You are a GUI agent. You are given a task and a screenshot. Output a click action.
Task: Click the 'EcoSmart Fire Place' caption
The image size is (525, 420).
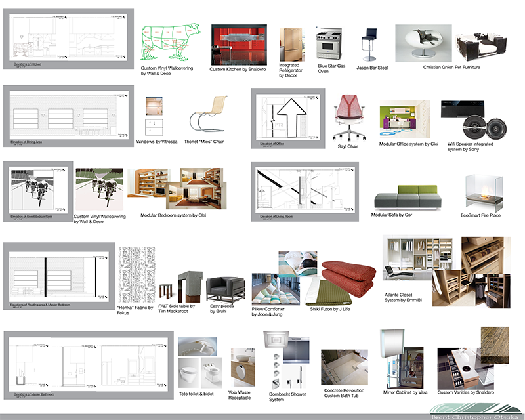(x=480, y=215)
